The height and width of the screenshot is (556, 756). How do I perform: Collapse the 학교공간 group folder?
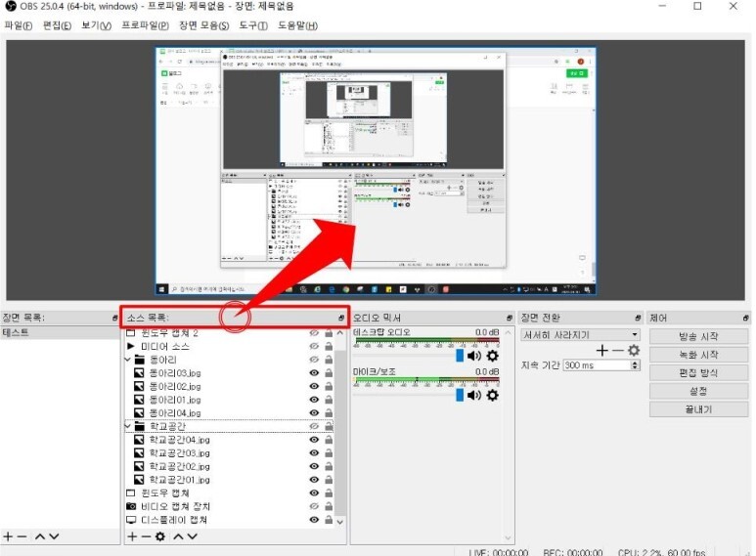click(x=128, y=426)
